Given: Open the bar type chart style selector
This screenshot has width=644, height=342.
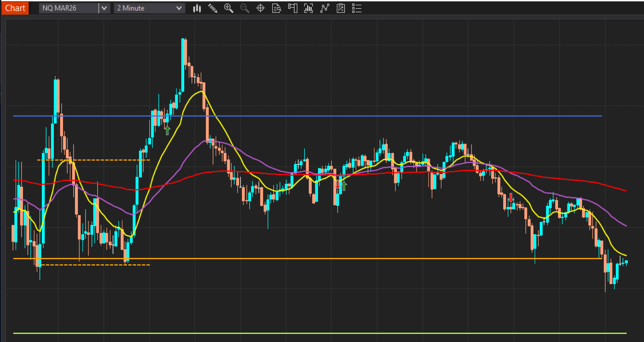Looking at the screenshot, I should pos(197,8).
